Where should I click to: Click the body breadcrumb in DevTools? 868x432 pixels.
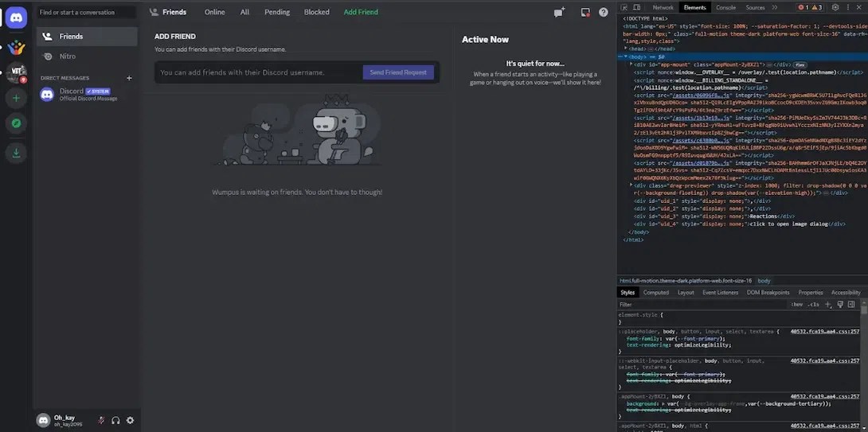click(764, 280)
